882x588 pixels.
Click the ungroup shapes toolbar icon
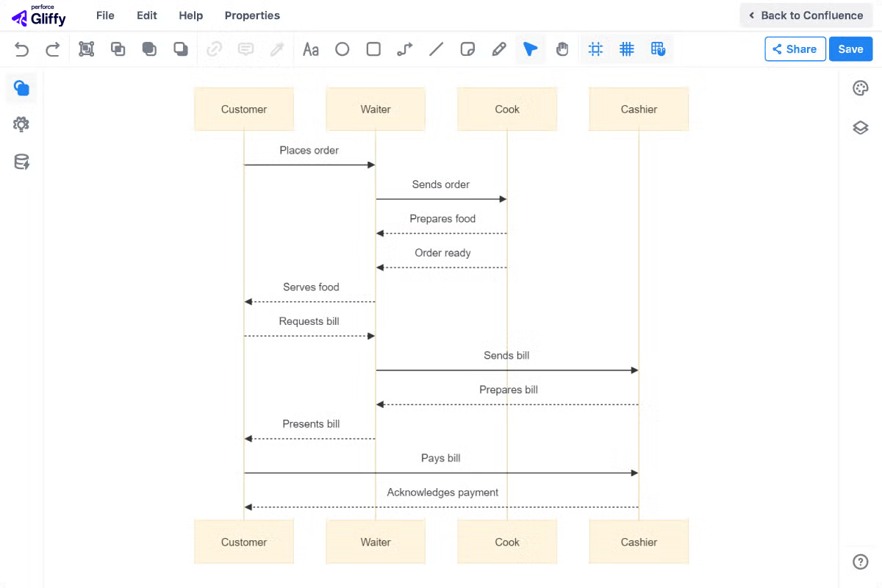118,49
